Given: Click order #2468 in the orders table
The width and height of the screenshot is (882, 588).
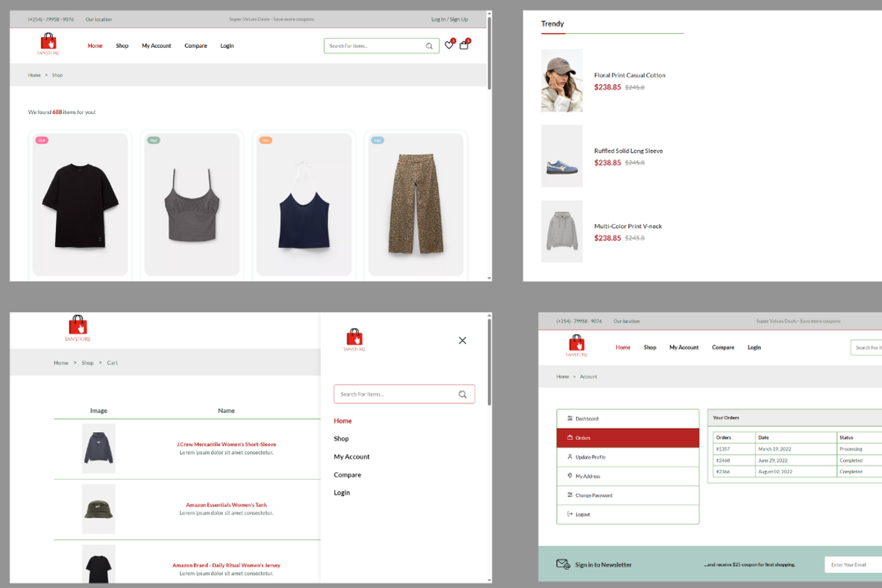Looking at the screenshot, I should (x=723, y=460).
